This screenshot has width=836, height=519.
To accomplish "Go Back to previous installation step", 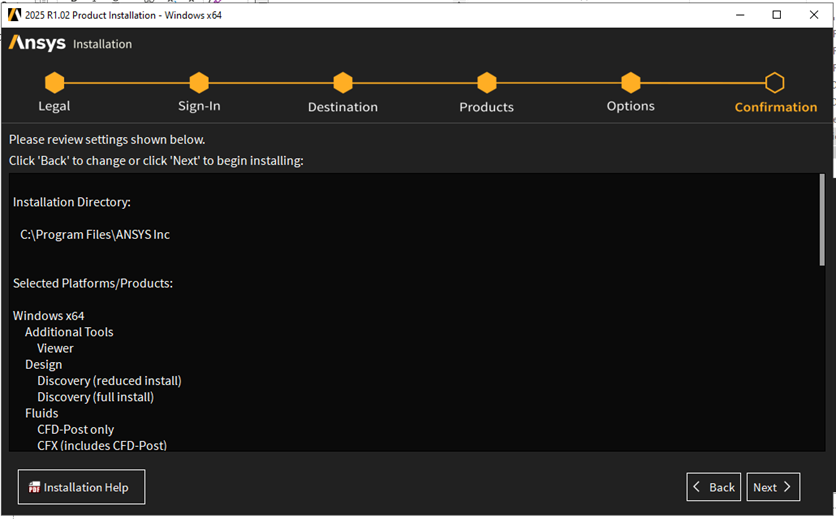I will [x=713, y=487].
